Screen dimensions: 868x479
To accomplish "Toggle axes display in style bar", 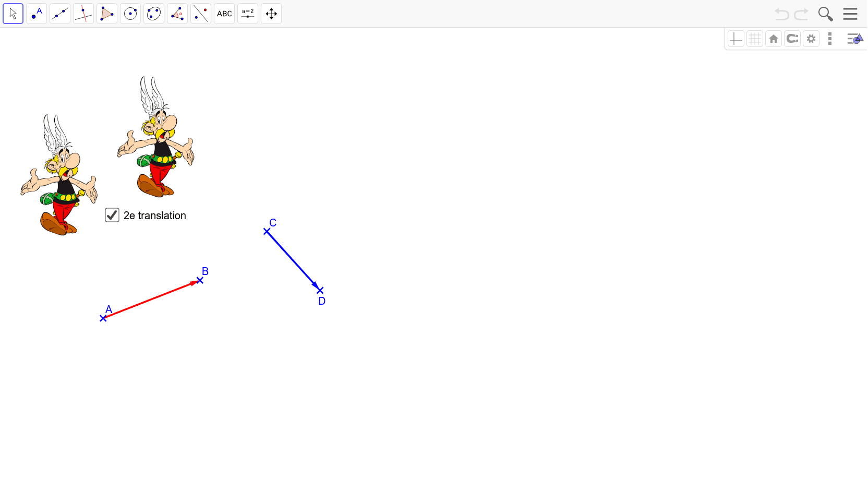I will [x=736, y=39].
